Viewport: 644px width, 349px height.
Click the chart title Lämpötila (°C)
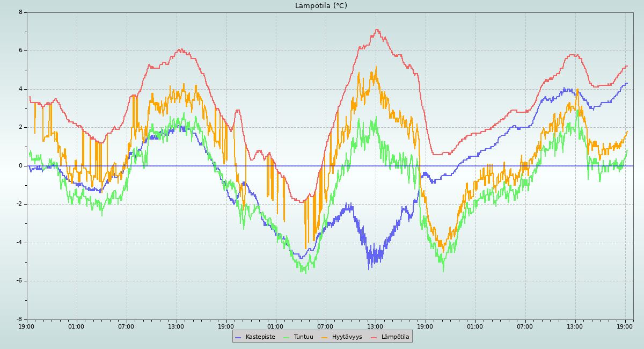click(321, 6)
